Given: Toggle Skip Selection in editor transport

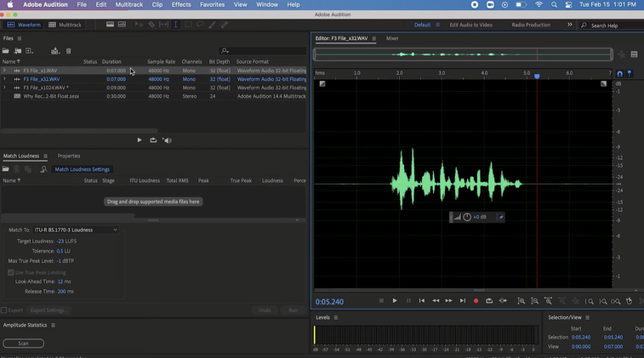Looking at the screenshot, I should [503, 301].
